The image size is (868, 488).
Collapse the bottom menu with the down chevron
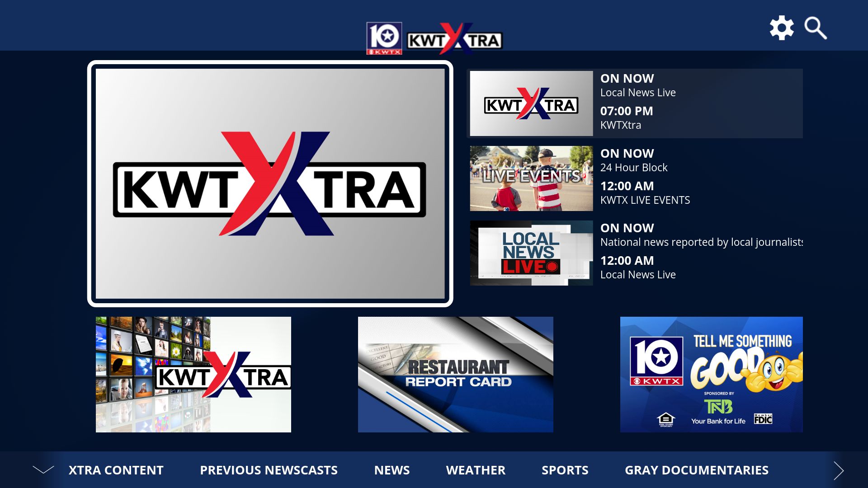tap(43, 470)
